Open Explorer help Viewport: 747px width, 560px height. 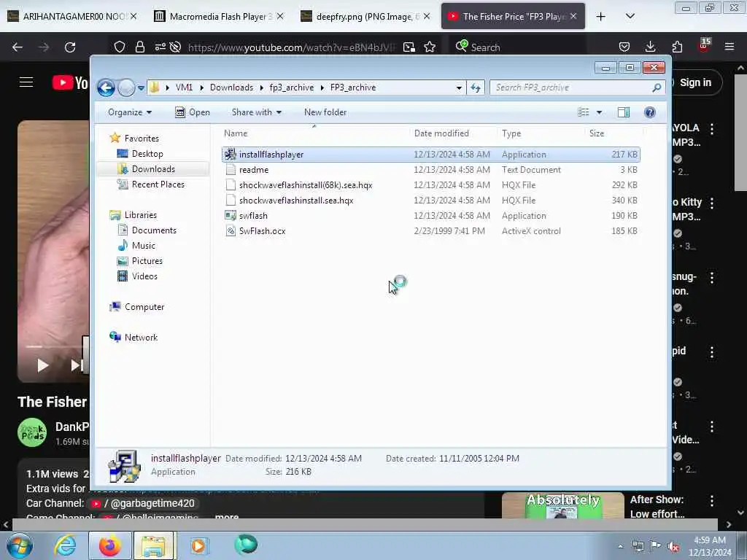pos(649,112)
